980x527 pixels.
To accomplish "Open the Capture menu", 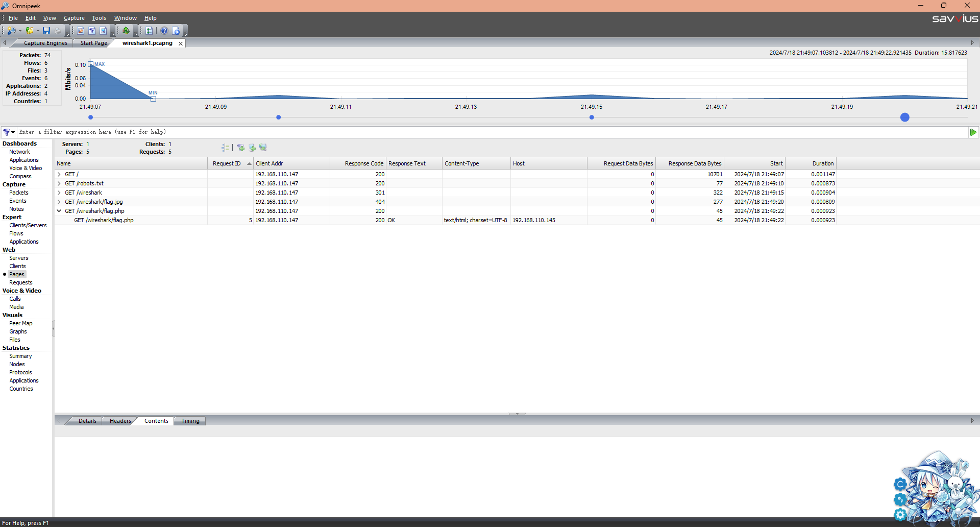I will pos(74,18).
